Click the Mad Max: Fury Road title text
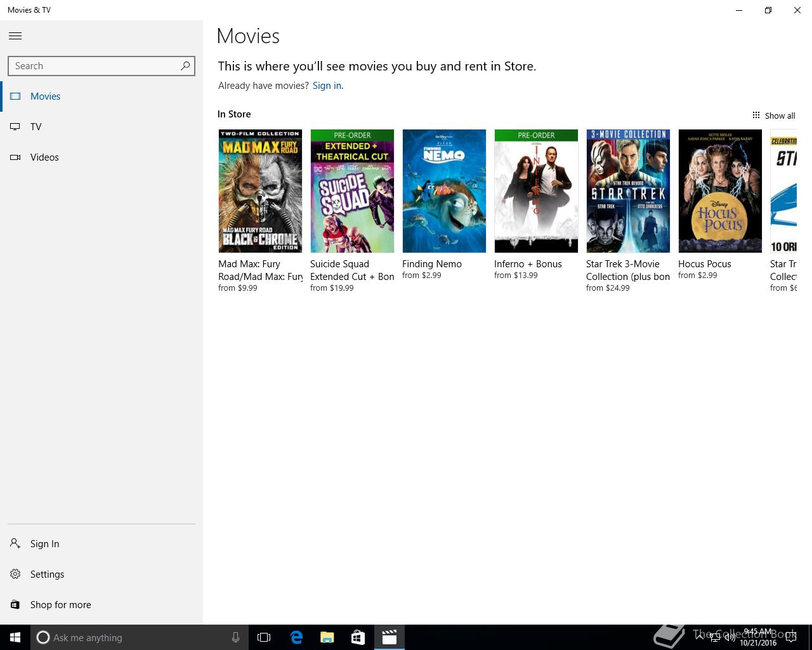This screenshot has height=650, width=812. pyautogui.click(x=260, y=270)
